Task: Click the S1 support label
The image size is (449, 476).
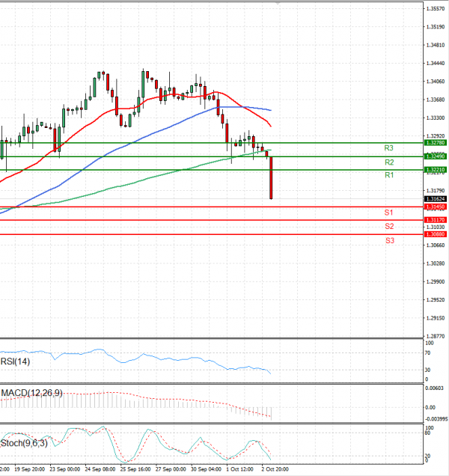Action: [388, 213]
